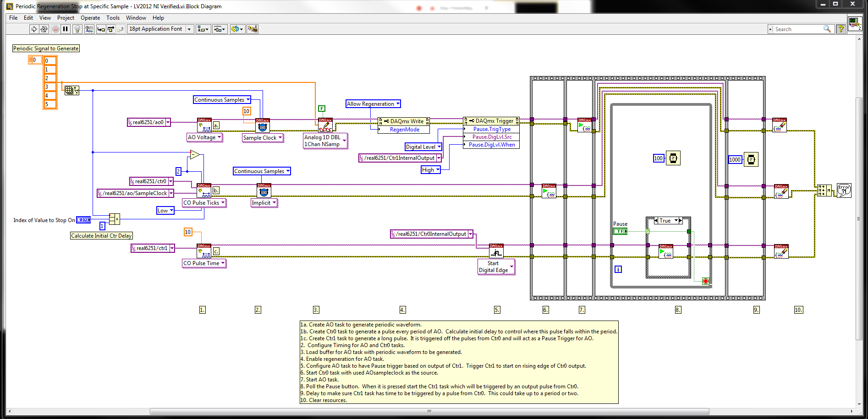
Task: Click the Step Into debugging button
Action: point(101,29)
